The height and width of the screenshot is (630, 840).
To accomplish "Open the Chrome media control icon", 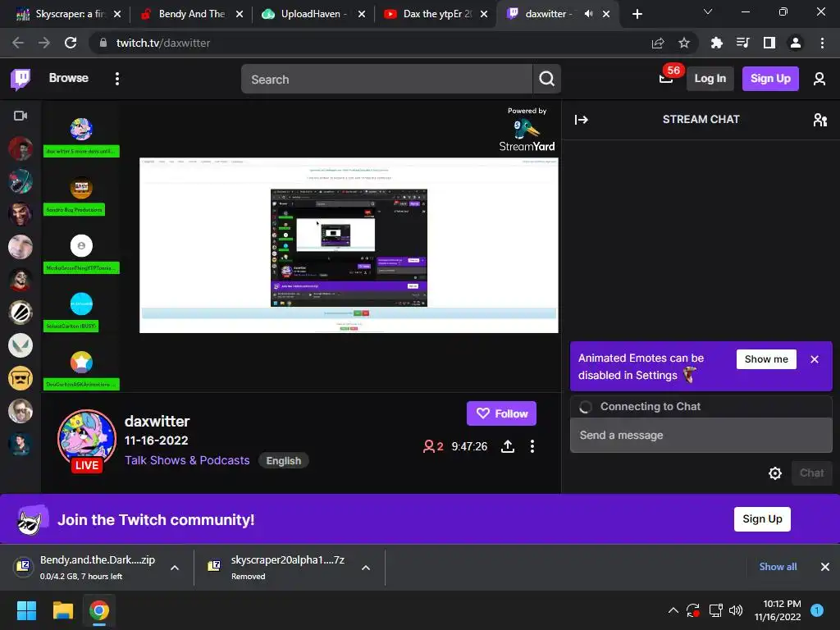I will click(742, 43).
